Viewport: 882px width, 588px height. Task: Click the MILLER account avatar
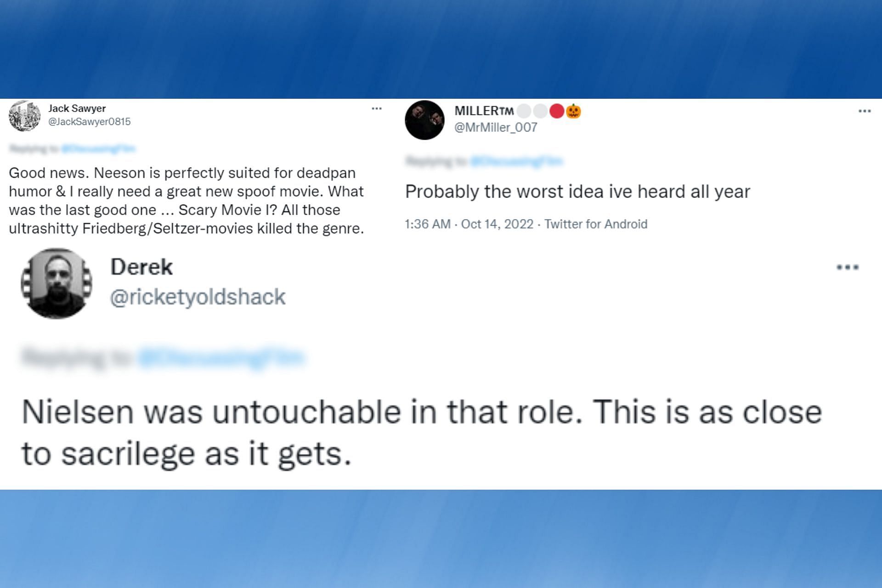coord(424,120)
